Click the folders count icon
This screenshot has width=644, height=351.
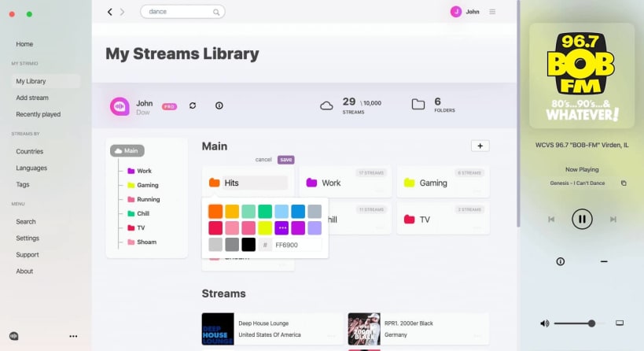pos(418,105)
